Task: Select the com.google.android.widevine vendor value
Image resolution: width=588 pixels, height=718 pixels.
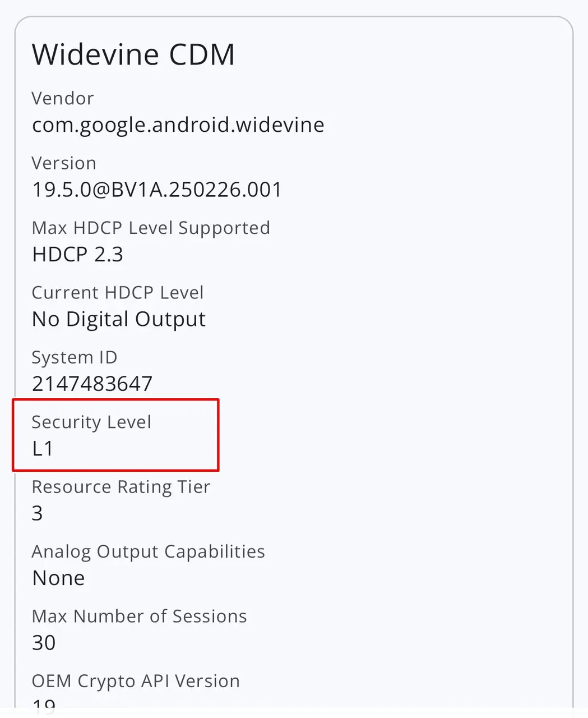Action: (178, 125)
